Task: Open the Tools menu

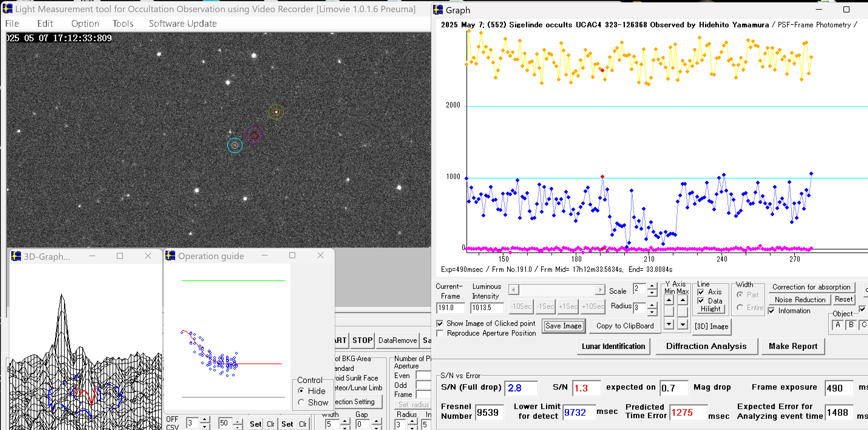Action: coord(123,24)
